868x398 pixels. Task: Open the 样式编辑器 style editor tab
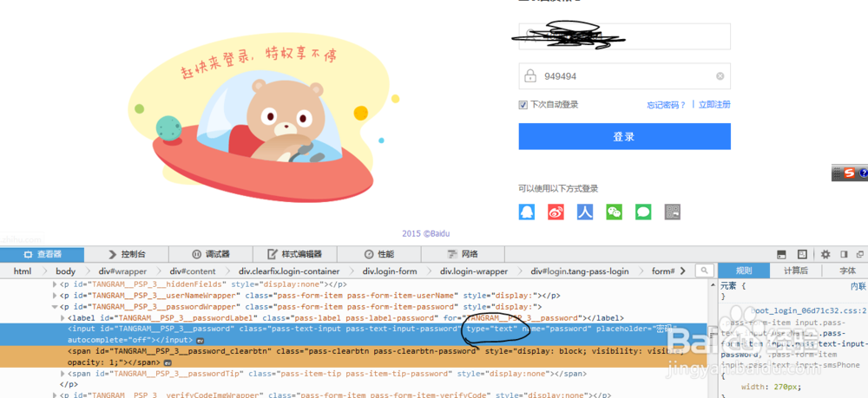coord(295,254)
